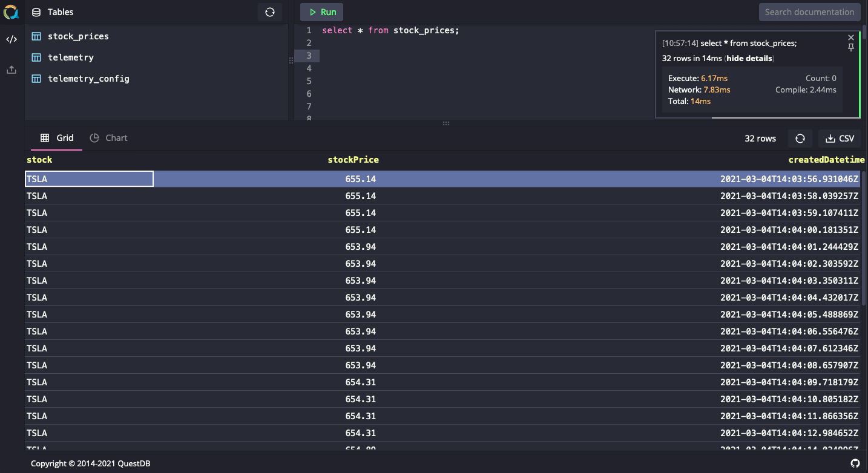Refresh the Tables list
Screen dimensions: 868x473
[270, 12]
